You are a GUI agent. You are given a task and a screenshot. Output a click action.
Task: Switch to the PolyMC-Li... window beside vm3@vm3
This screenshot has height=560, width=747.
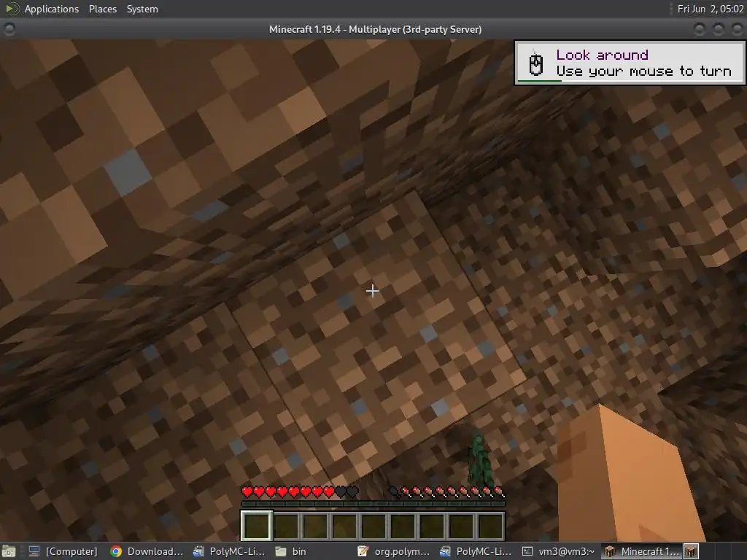pyautogui.click(x=476, y=551)
